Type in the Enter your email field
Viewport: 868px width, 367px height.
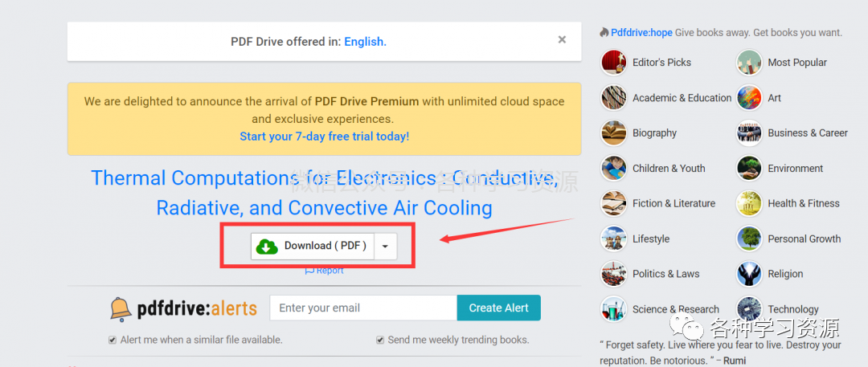(x=363, y=308)
